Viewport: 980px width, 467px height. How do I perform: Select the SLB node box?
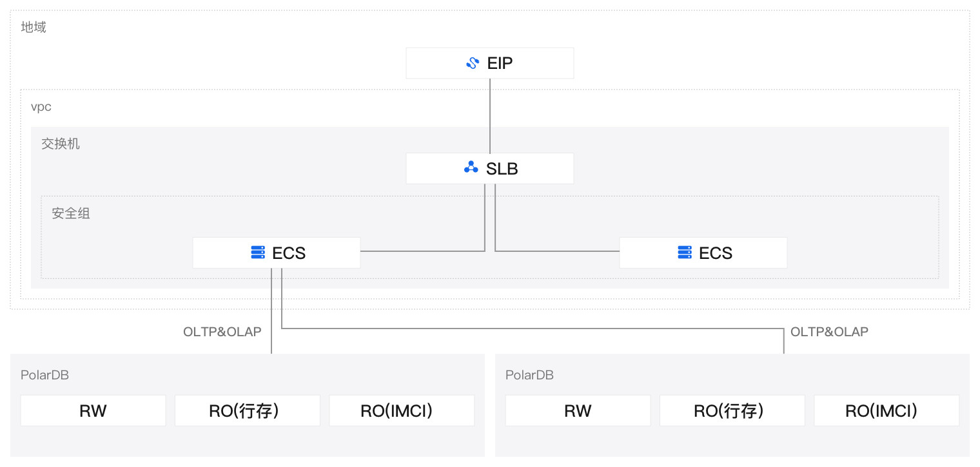[x=490, y=168]
